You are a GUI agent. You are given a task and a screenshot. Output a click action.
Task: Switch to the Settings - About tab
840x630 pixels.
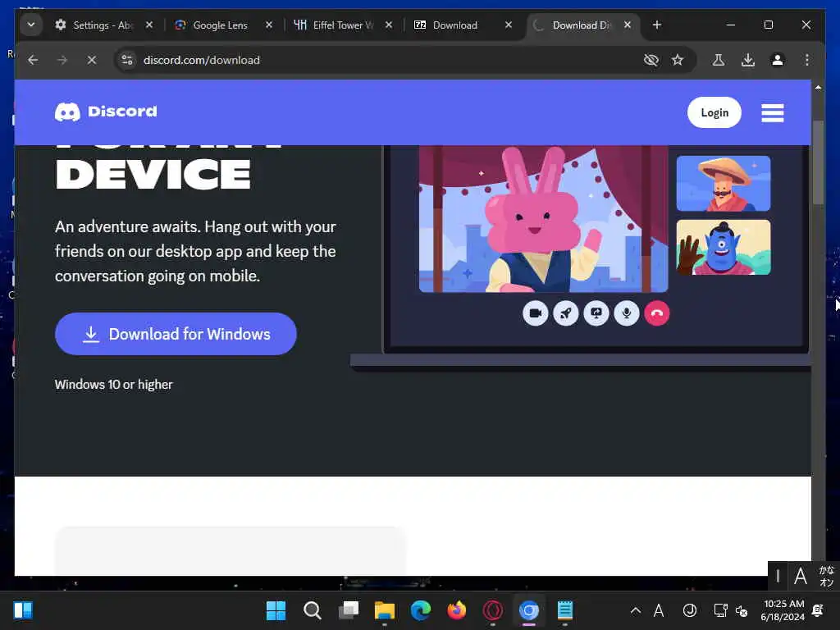click(104, 25)
